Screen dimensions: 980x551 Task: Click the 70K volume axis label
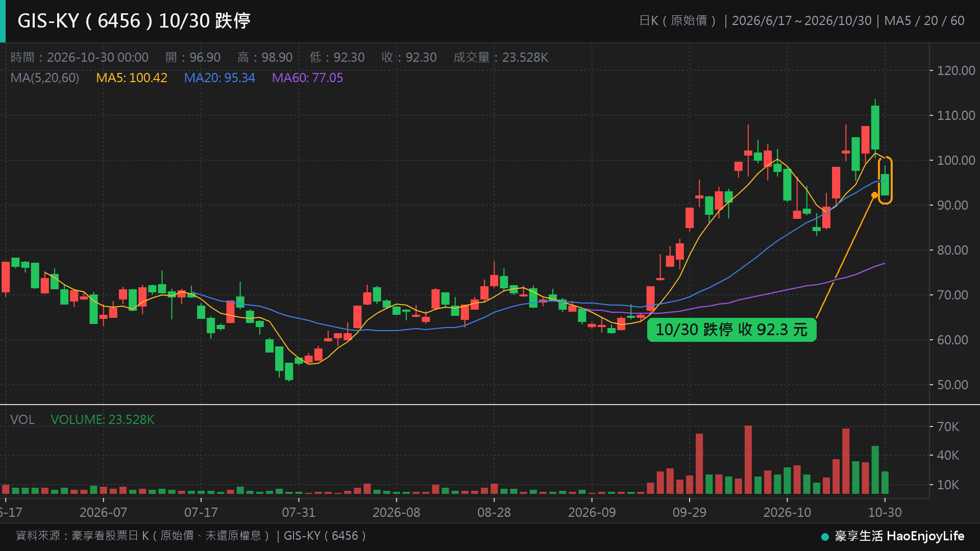click(948, 427)
